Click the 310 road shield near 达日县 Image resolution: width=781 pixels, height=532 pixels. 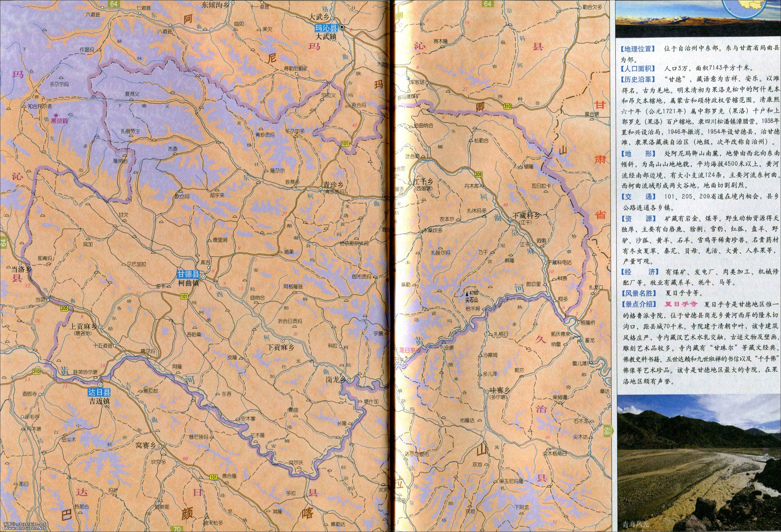coord(36,371)
